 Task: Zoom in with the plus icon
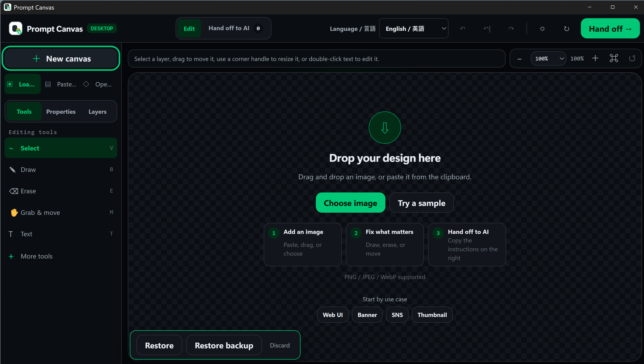click(x=595, y=58)
